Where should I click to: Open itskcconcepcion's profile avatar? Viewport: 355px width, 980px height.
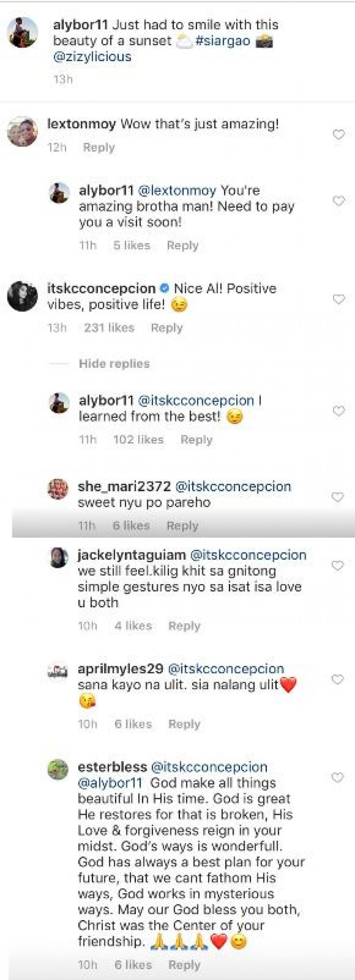(x=22, y=296)
